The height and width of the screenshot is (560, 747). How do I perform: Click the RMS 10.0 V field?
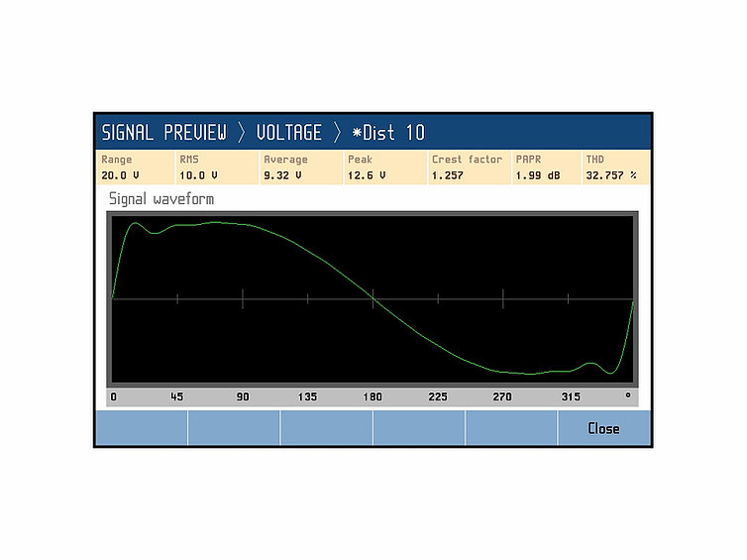click(218, 168)
